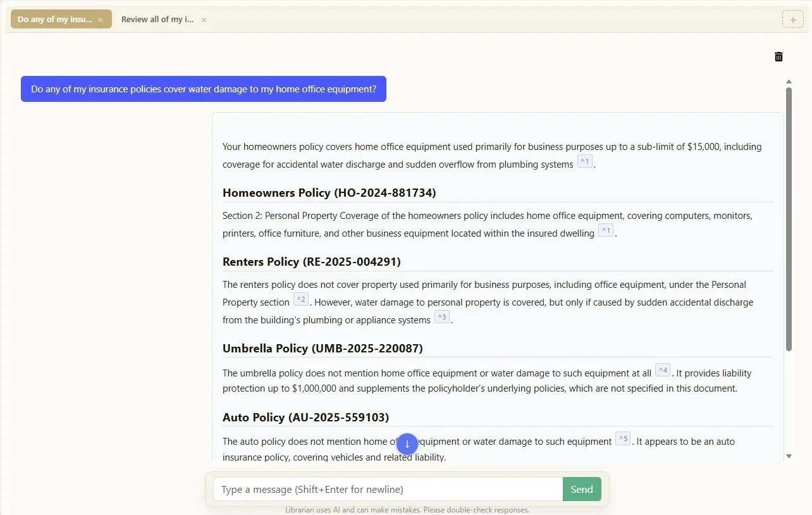Viewport: 812px width, 515px height.
Task: Switch to the 'Review all of my i...' tab
Action: (x=157, y=19)
